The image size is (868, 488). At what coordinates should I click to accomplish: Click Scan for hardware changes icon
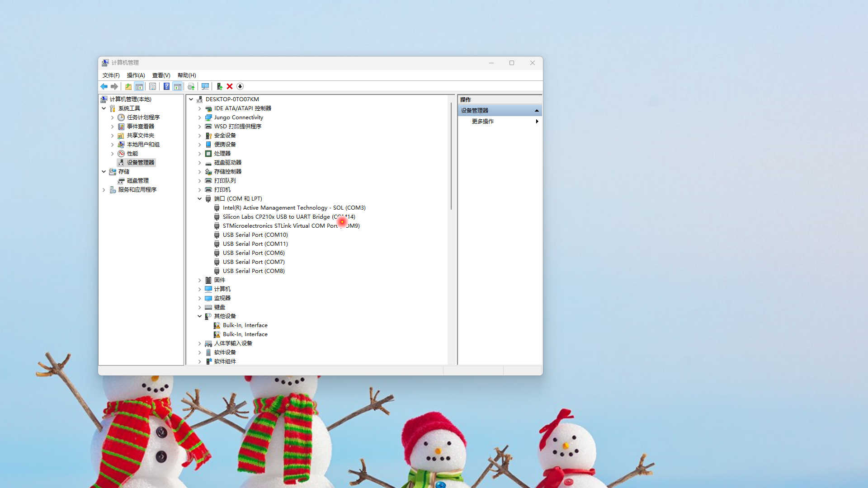[205, 86]
